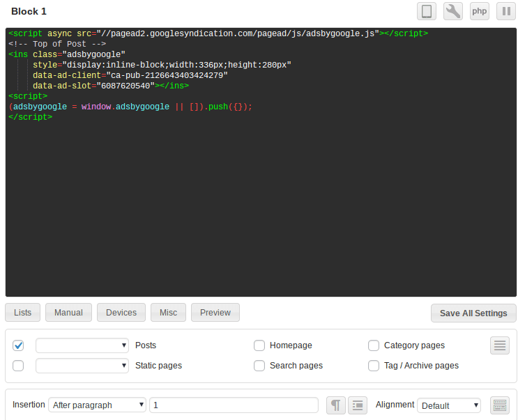This screenshot has height=420, width=518.
Task: Click the Preview button
Action: coord(215,313)
